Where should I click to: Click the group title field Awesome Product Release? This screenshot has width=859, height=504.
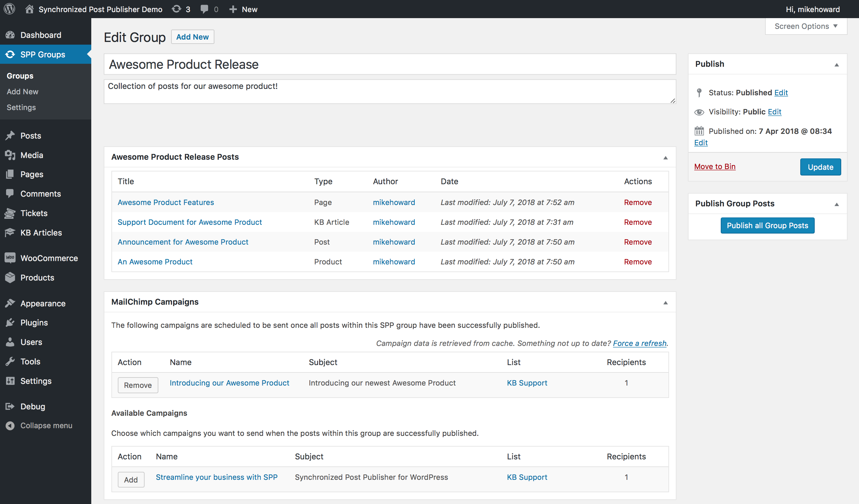[390, 64]
